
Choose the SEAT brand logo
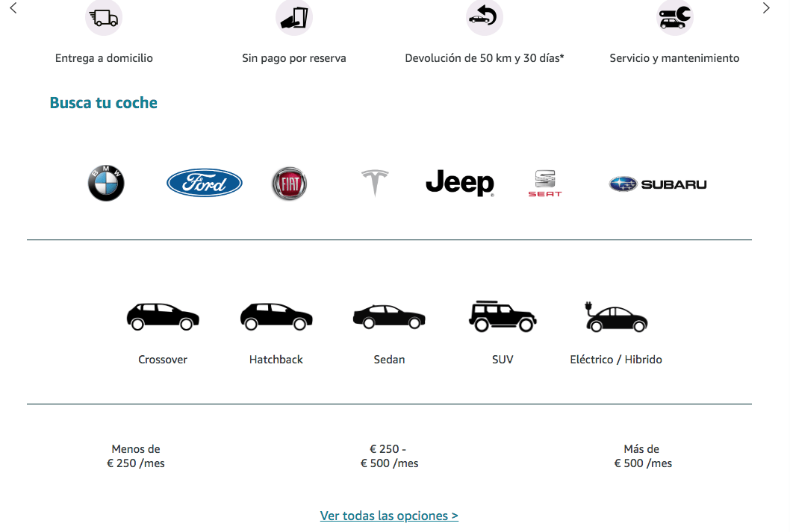[544, 184]
